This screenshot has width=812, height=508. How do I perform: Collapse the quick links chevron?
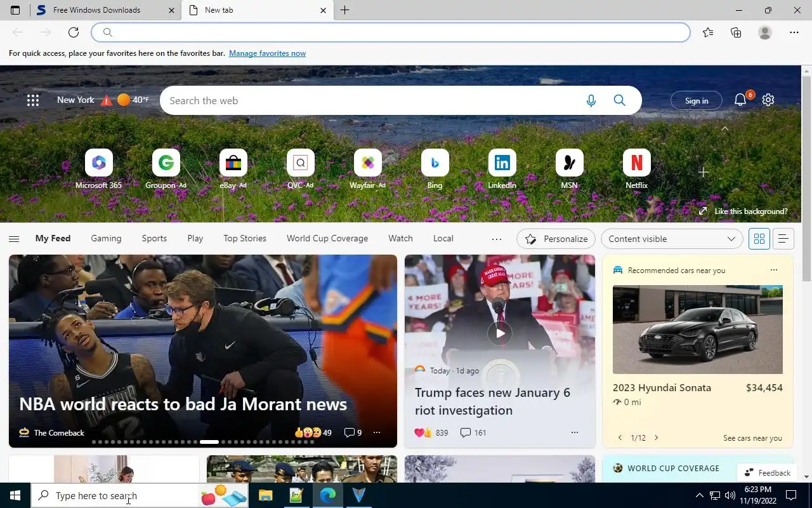(x=725, y=129)
